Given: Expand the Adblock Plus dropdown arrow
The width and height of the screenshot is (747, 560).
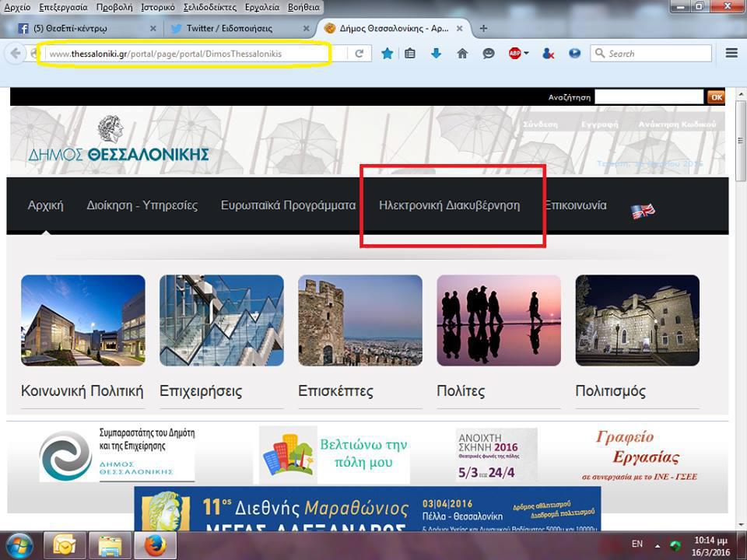Looking at the screenshot, I should point(527,54).
